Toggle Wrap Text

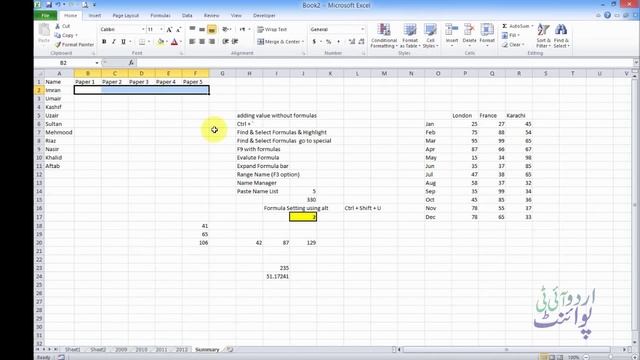click(x=272, y=29)
